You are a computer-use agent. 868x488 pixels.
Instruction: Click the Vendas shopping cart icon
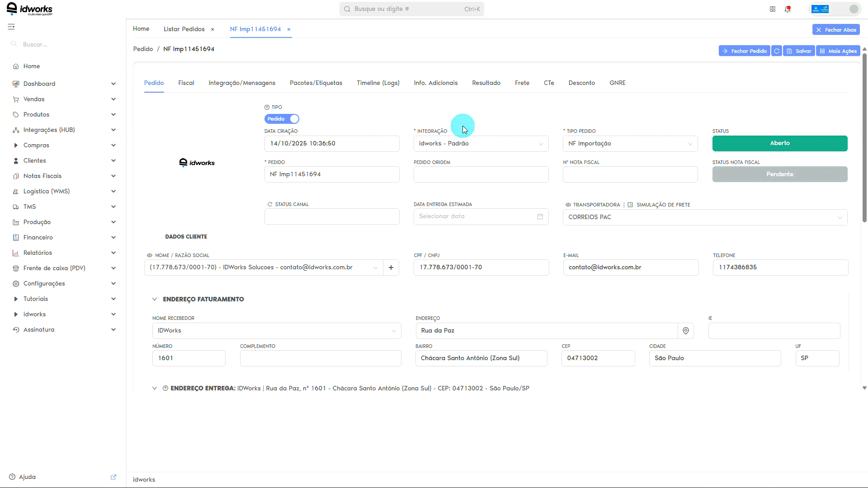pyautogui.click(x=16, y=99)
